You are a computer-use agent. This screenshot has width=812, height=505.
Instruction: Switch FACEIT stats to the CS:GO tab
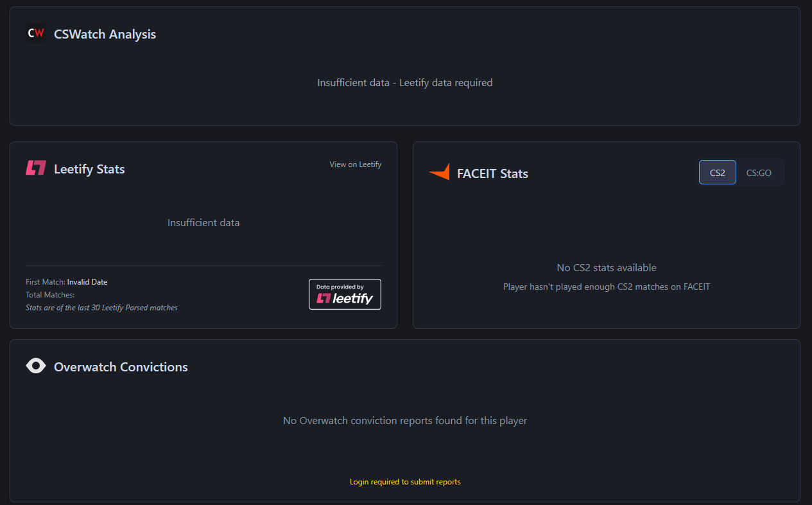tap(759, 173)
